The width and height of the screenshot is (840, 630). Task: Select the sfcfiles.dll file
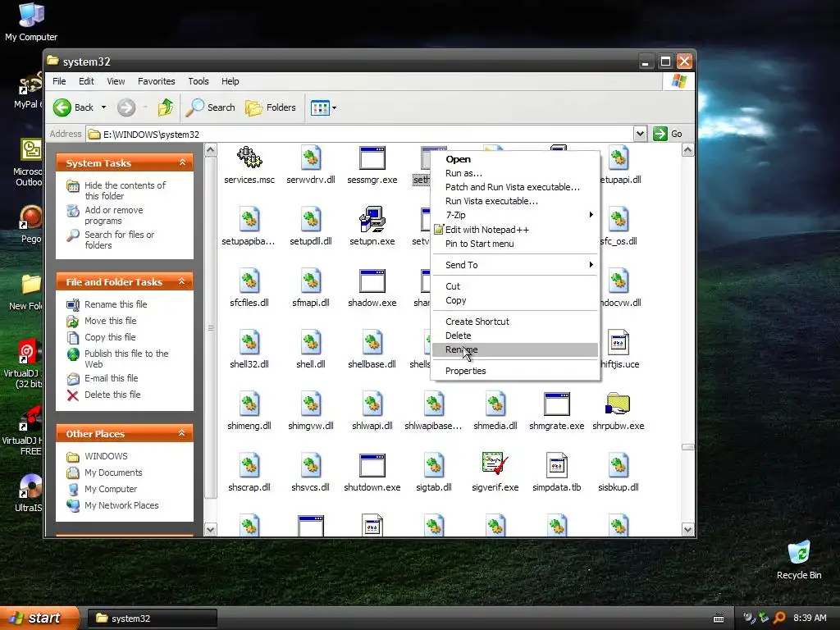tap(249, 288)
